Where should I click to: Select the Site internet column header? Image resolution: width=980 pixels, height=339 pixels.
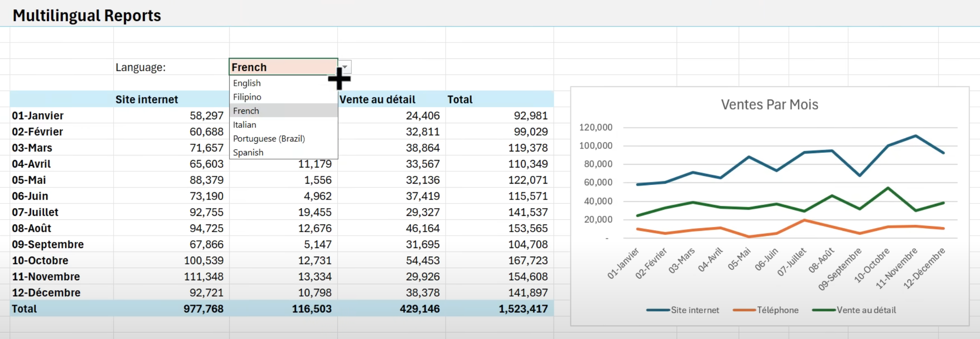point(147,100)
